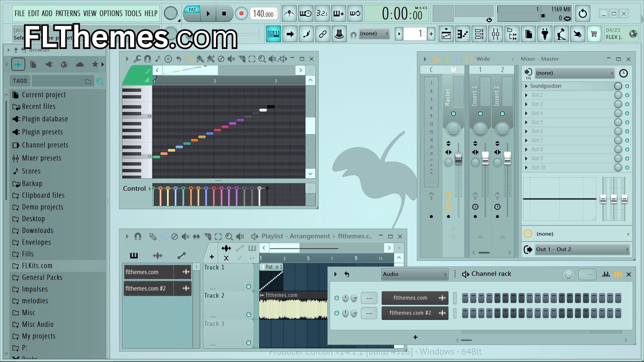This screenshot has height=362, width=644.
Task: Open the ADD menu
Action: tap(47, 13)
